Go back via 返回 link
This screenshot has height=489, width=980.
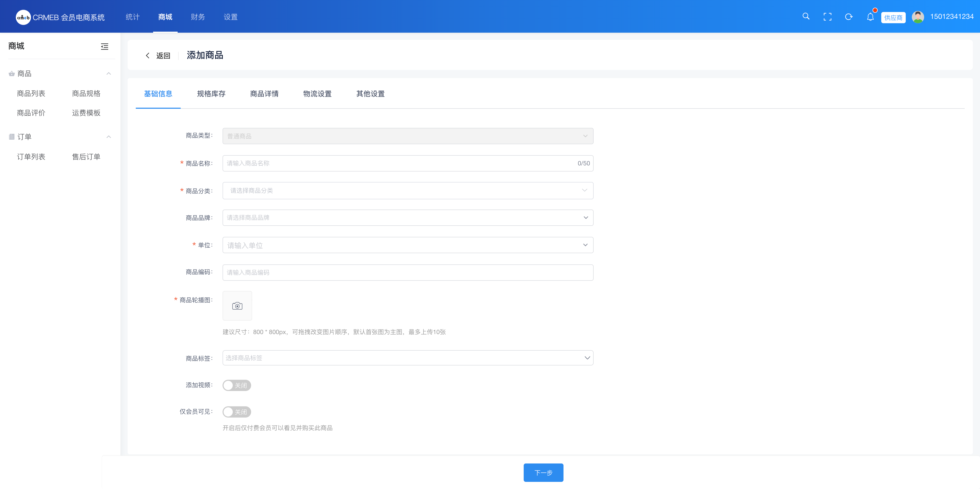coord(158,56)
